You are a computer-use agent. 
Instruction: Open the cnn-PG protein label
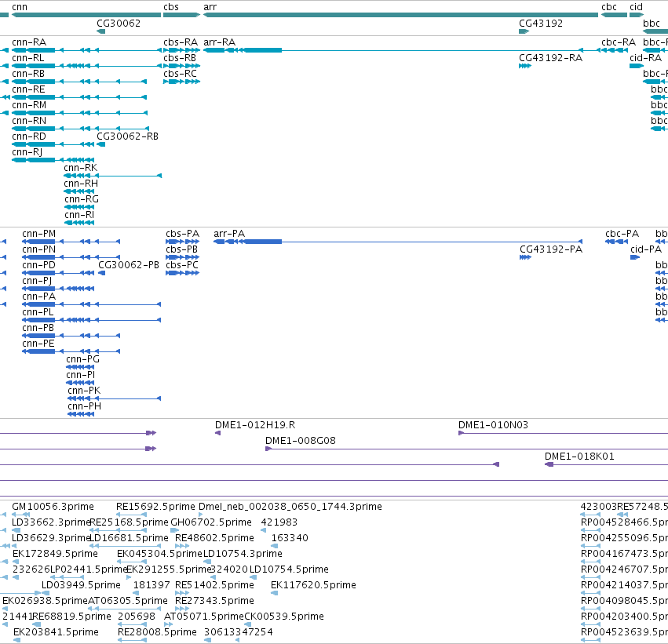pos(83,359)
